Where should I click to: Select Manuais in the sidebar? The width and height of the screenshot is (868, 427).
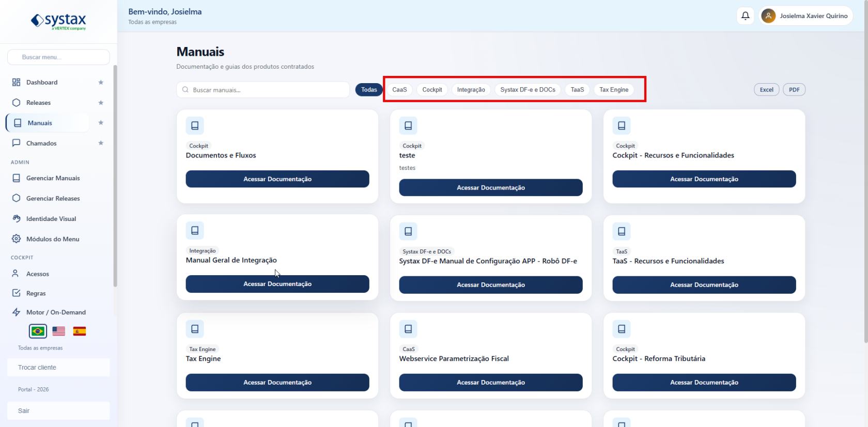tap(48, 123)
